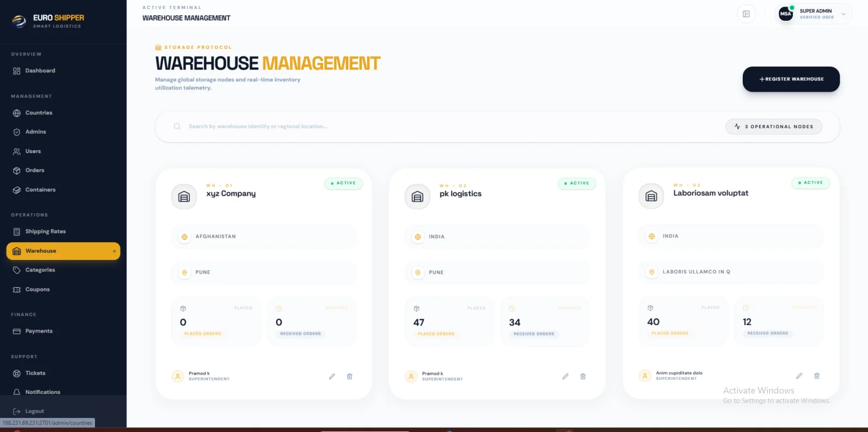This screenshot has height=432, width=868.
Task: Click the Register Warehouse button
Action: coord(791,79)
